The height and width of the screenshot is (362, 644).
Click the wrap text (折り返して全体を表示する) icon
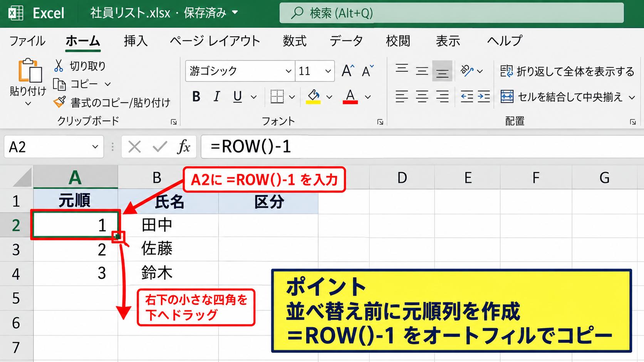pos(506,71)
